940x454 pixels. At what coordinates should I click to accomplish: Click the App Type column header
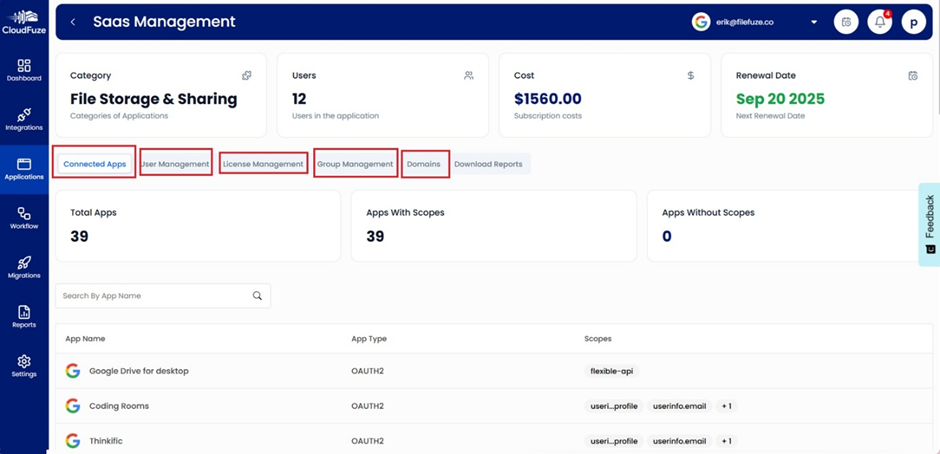369,339
